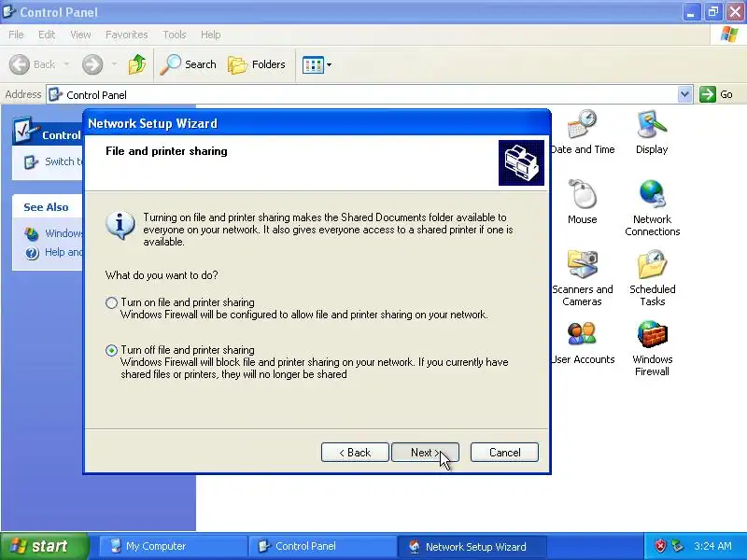Image resolution: width=747 pixels, height=560 pixels.
Task: Click the Search toolbar button
Action: [x=189, y=64]
